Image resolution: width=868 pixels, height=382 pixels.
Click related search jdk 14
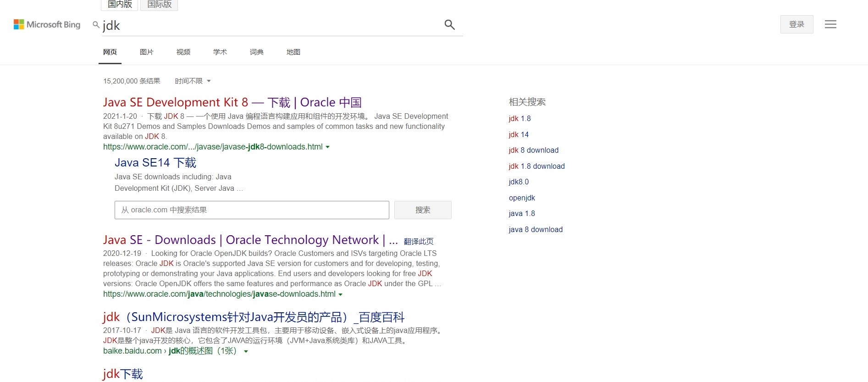click(519, 135)
